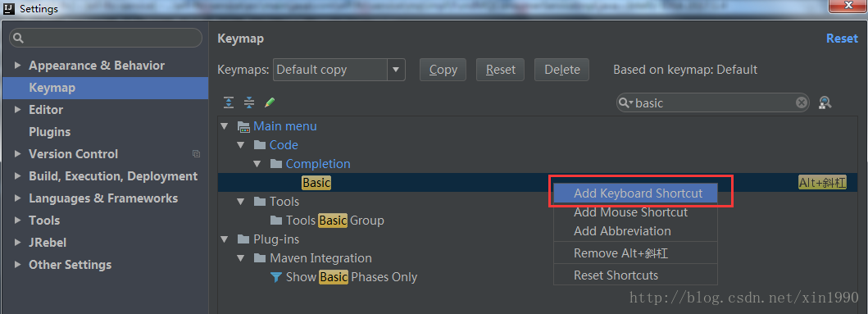The image size is (868, 314).
Task: Click the Copy keymap button
Action: pyautogui.click(x=443, y=70)
